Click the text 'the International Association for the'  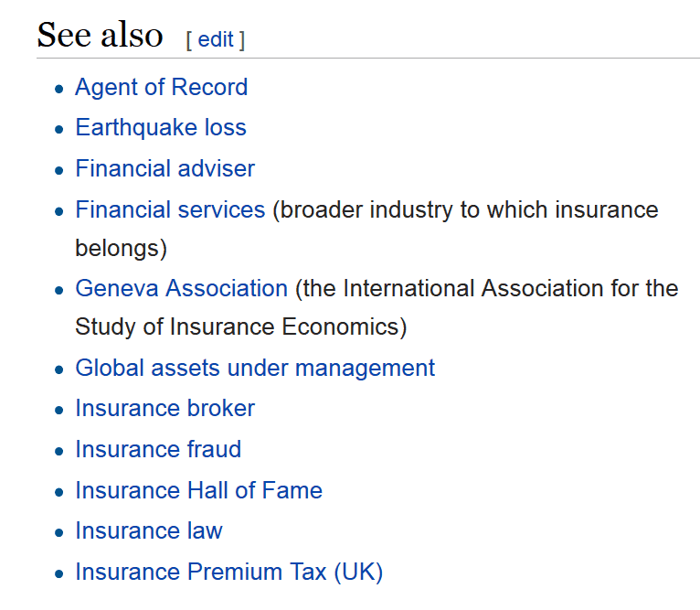[486, 288]
